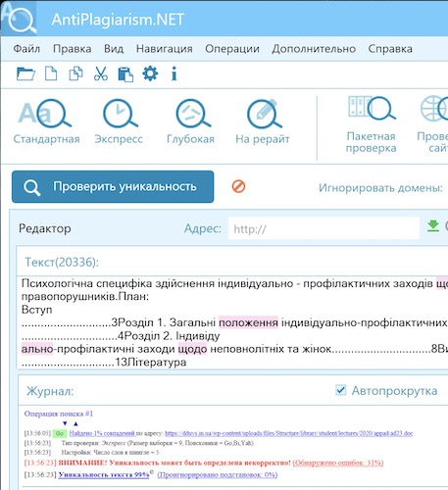Open the Файл menu
Screen dimensions: 448x490
26,49
